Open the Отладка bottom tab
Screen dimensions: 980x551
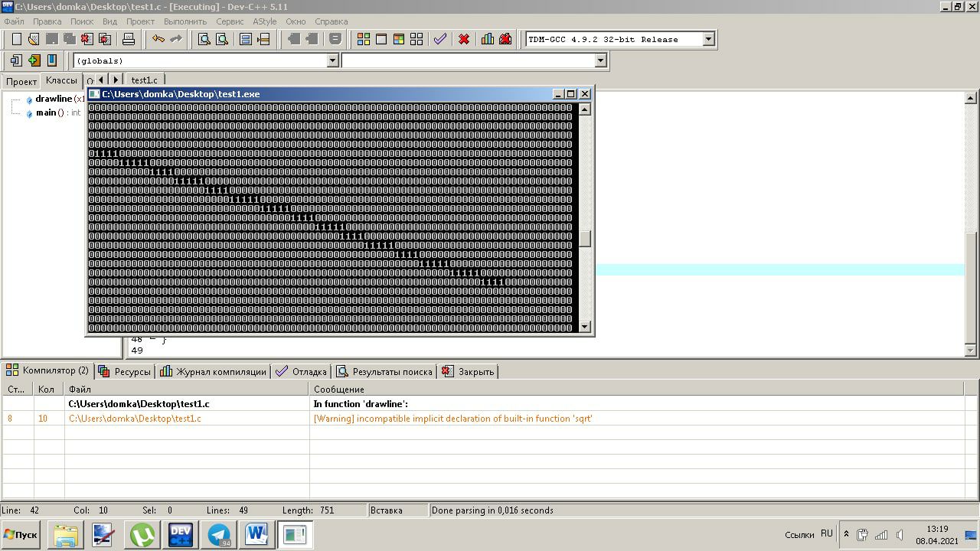(301, 371)
